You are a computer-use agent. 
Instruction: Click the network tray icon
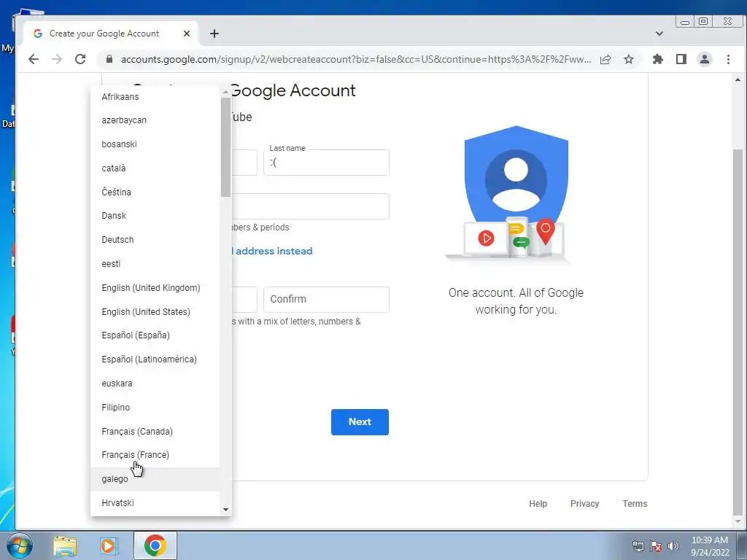point(638,546)
